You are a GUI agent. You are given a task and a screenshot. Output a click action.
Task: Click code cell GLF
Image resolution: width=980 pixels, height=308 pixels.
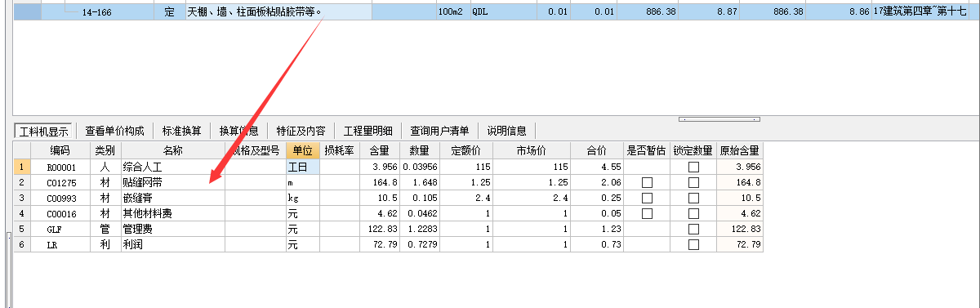coord(60,229)
